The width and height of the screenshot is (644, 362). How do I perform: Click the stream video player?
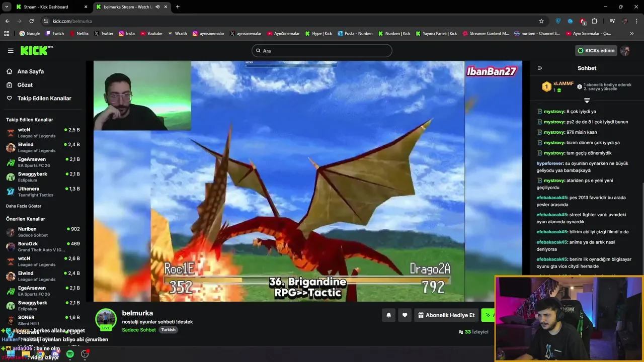point(308,181)
